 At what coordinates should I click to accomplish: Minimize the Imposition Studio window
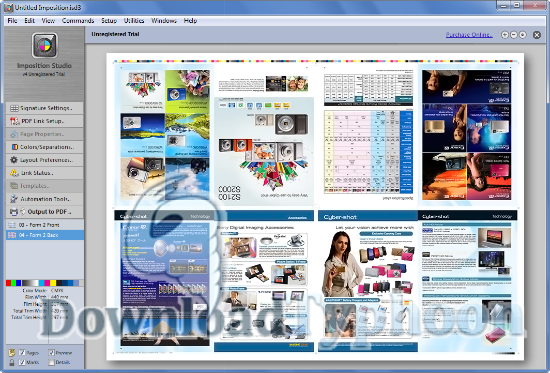click(x=504, y=5)
